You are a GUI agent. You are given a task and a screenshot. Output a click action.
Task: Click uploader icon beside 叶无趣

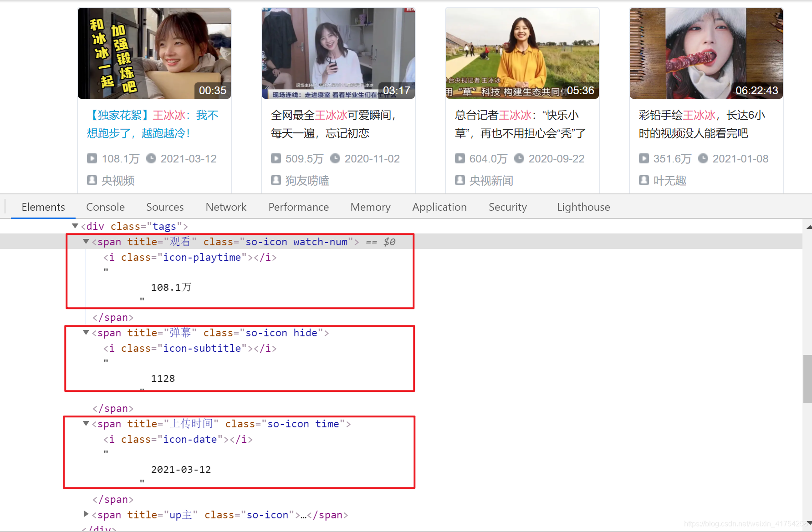click(644, 180)
